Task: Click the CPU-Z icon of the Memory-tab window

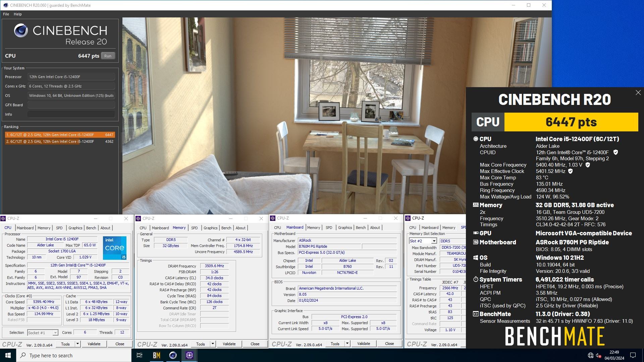Action: click(138, 219)
